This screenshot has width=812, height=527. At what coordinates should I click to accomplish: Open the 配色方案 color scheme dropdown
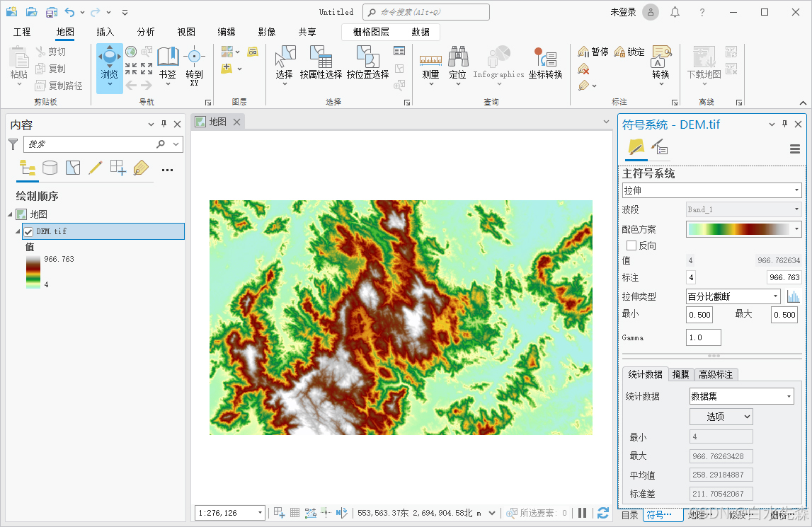tap(743, 228)
